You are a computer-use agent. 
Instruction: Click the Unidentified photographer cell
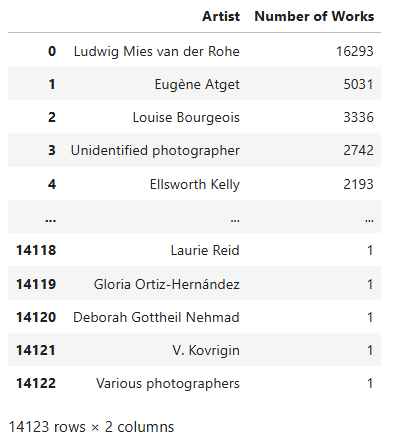[x=155, y=150]
